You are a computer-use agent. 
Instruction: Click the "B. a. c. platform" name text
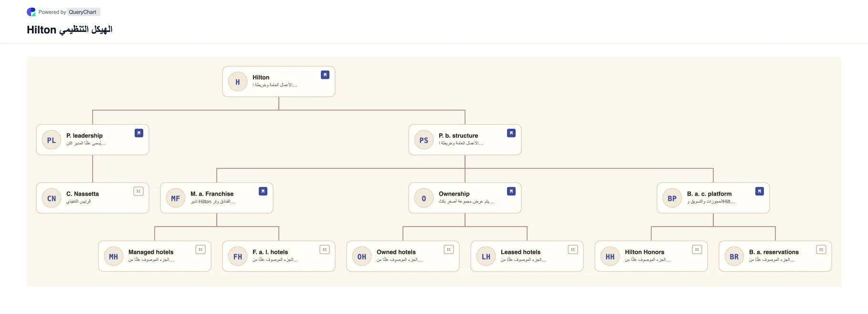coord(709,194)
